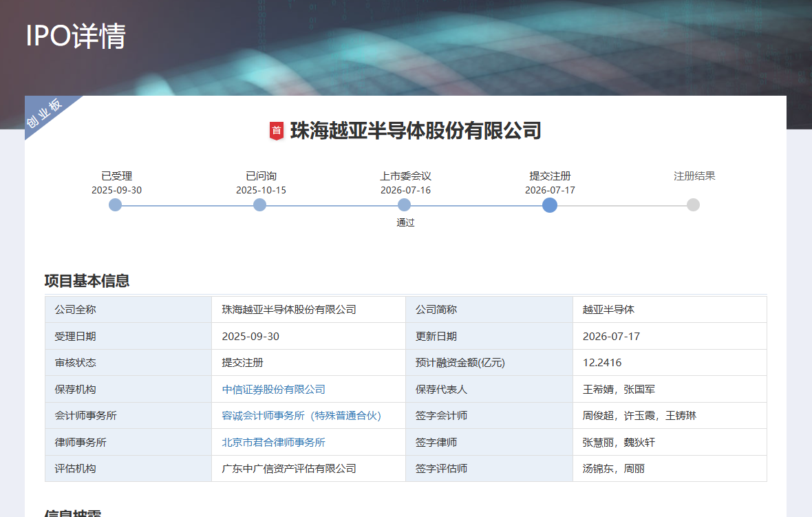The width and height of the screenshot is (812, 517).
Task: Select the 已受理 timeline node
Action: pyautogui.click(x=115, y=205)
